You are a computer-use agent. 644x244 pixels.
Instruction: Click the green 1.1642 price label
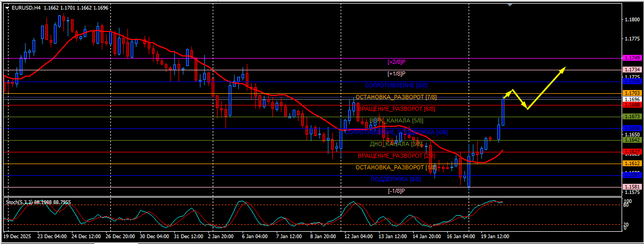[x=632, y=140]
